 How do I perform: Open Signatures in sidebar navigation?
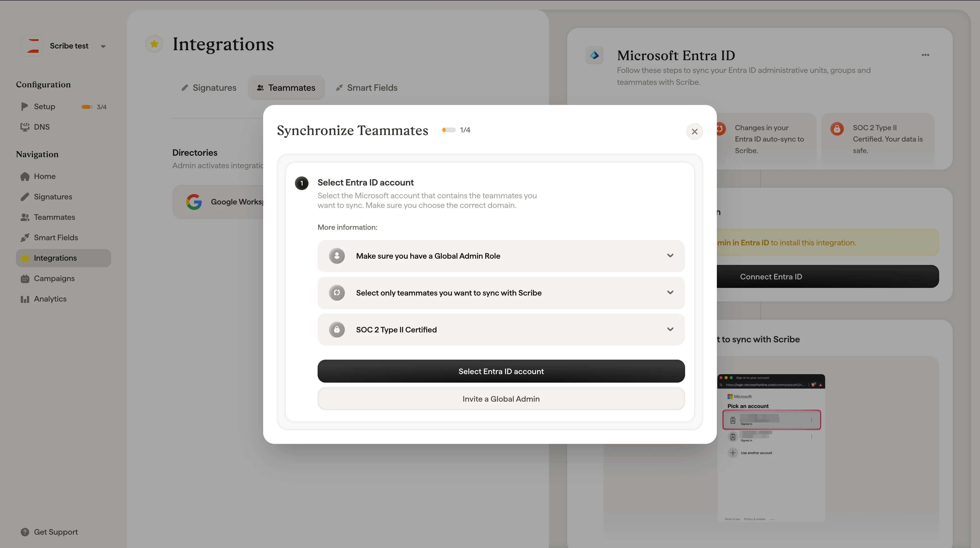(63, 197)
